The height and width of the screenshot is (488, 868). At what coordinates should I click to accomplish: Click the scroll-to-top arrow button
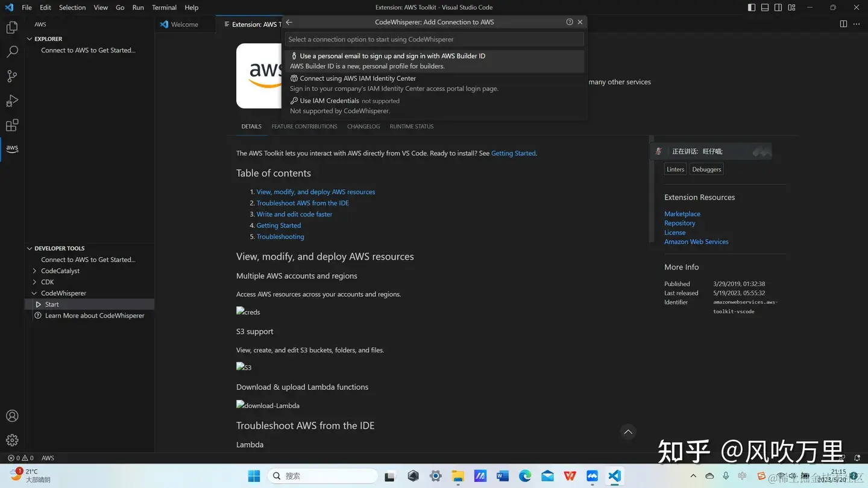coord(628,432)
